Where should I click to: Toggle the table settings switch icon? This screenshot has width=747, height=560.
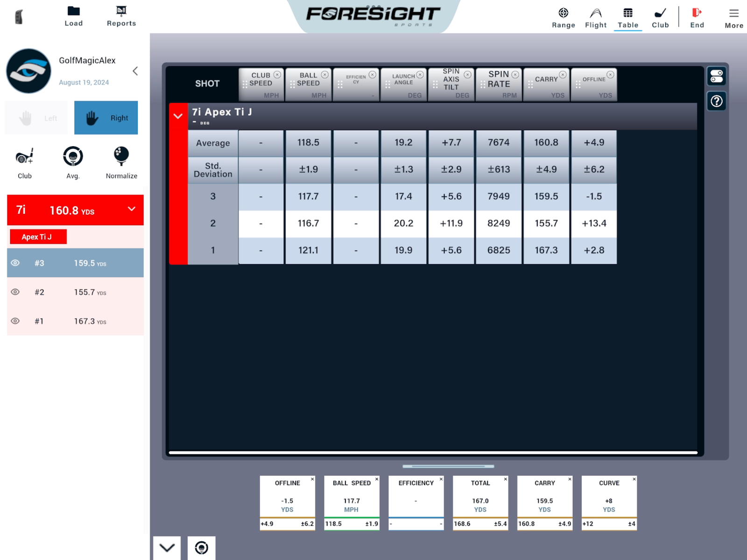coord(716,76)
